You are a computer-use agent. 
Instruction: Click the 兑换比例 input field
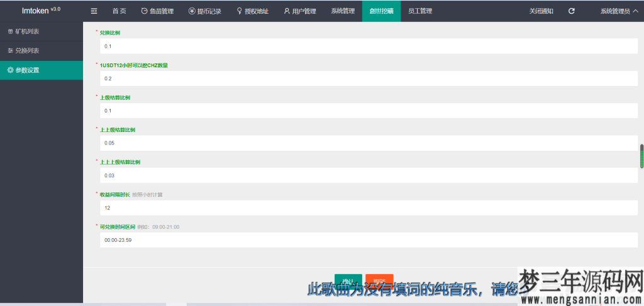[x=369, y=46]
